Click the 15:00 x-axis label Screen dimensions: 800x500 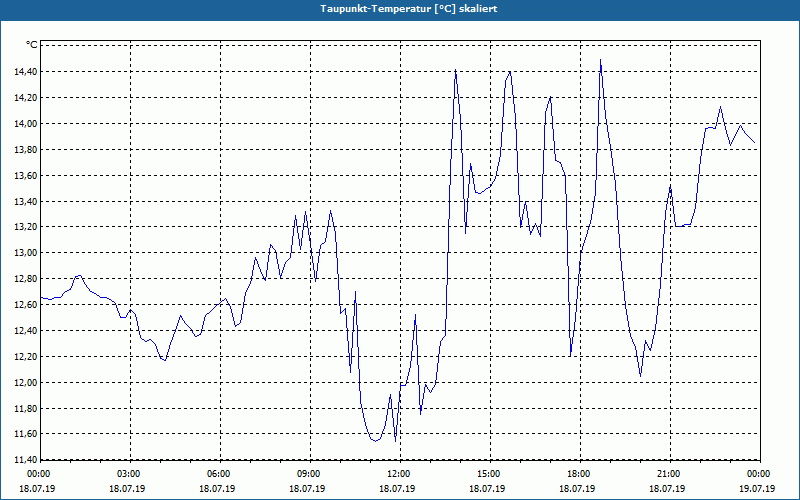(487, 474)
